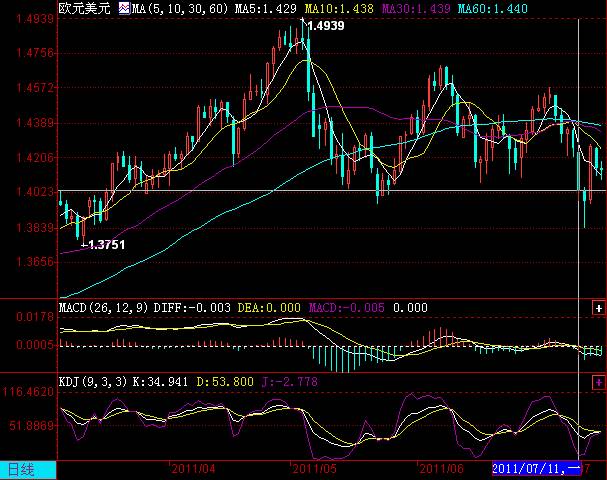The height and width of the screenshot is (480, 607).
Task: Click the 1.4206 price axis label
Action: (35, 158)
